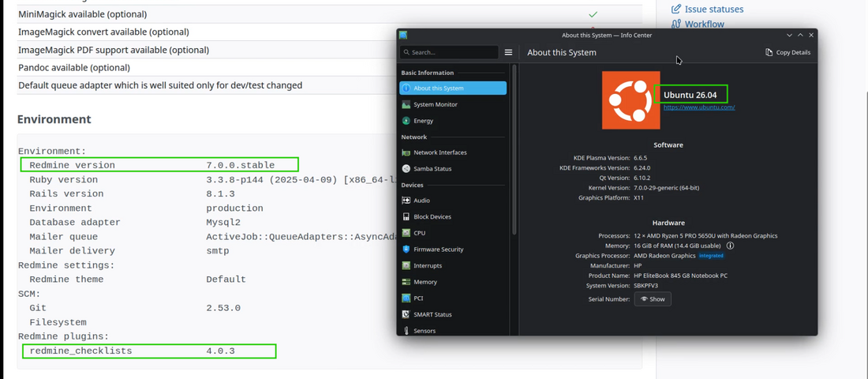This screenshot has height=379, width=868.
Task: Open the Firmware Security page
Action: [x=453, y=250]
